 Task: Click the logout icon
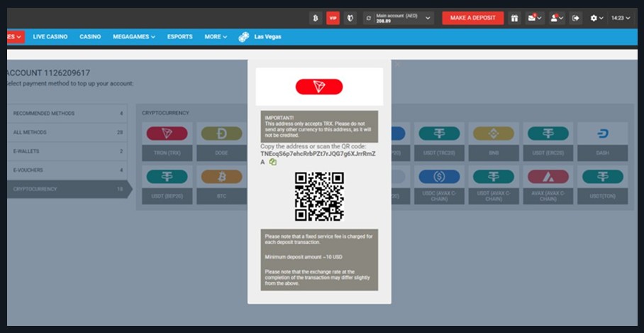[x=575, y=18]
